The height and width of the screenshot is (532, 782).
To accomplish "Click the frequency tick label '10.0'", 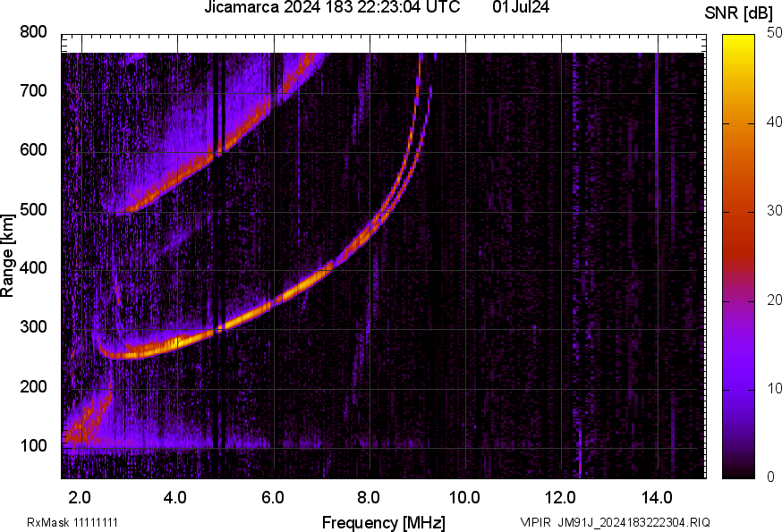I will pos(464,497).
